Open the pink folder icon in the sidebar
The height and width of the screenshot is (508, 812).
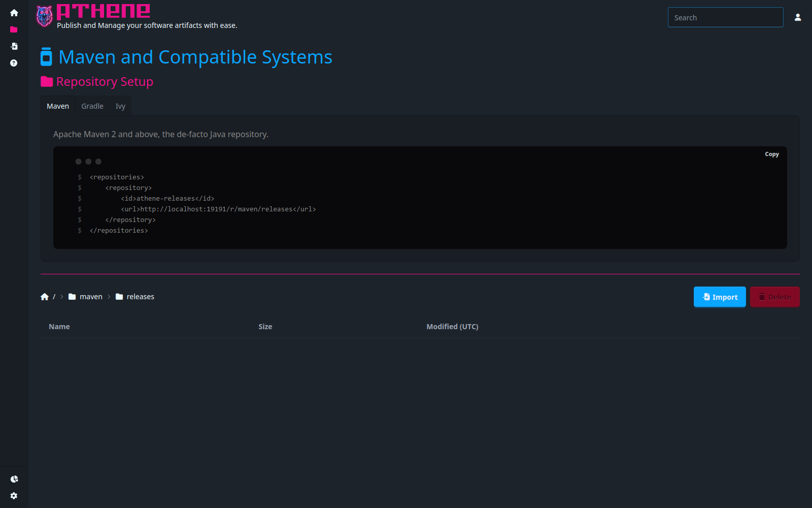click(14, 29)
